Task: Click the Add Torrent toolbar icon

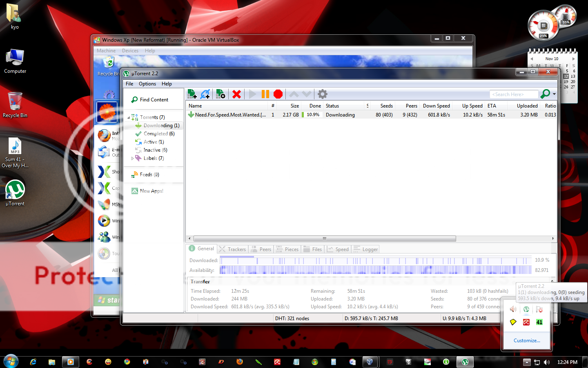Action: click(x=192, y=94)
